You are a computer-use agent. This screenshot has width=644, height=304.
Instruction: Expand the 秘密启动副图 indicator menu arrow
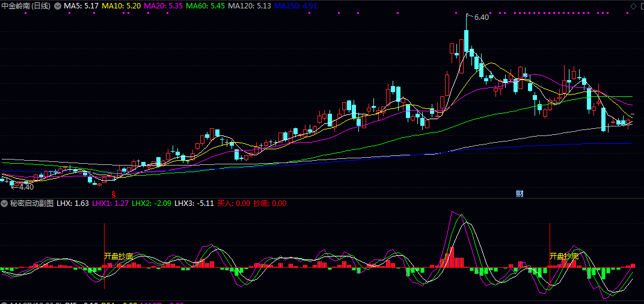click(4, 203)
